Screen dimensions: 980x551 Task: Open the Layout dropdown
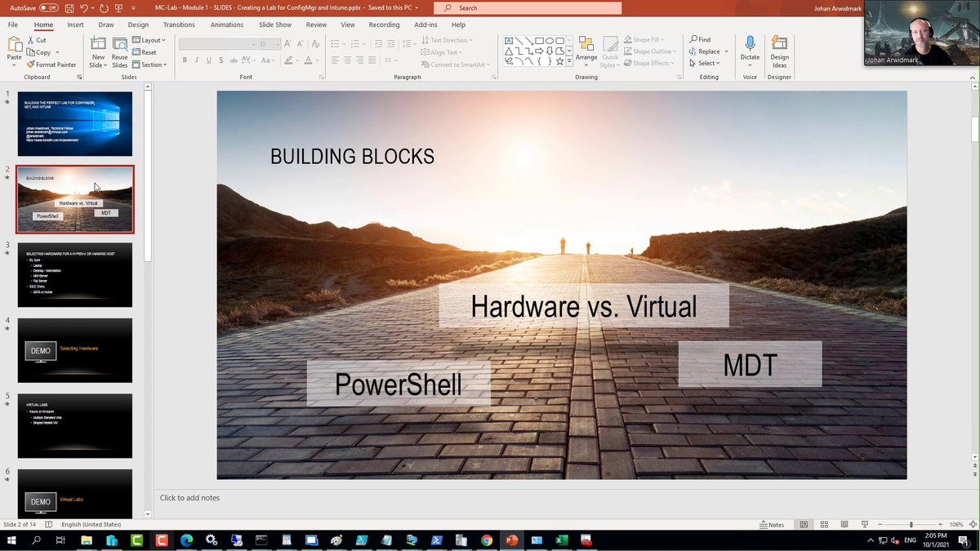[x=149, y=40]
